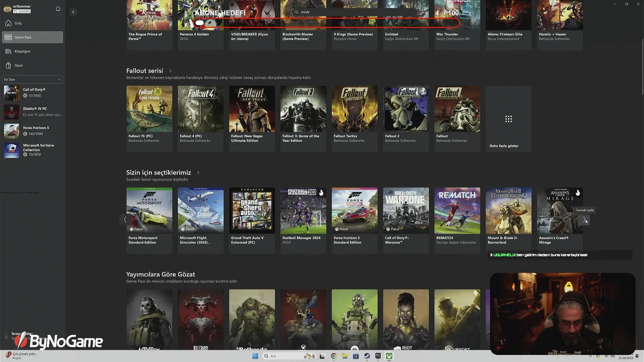
Task: Browse the Ubisoft publisher tile
Action: (x=457, y=320)
